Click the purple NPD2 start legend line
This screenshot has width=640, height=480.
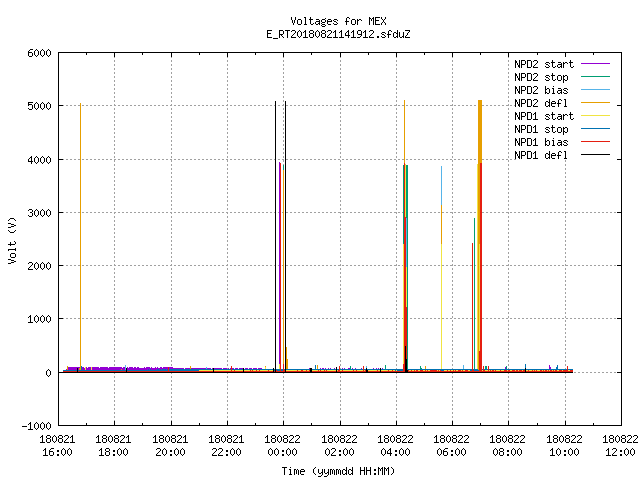tap(595, 64)
